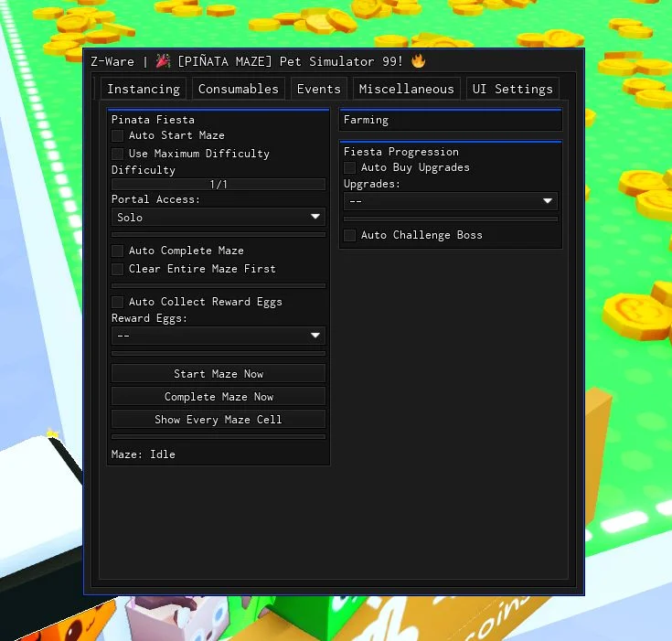The image size is (672, 641).
Task: Click the party popper icon in title
Action: (x=163, y=61)
